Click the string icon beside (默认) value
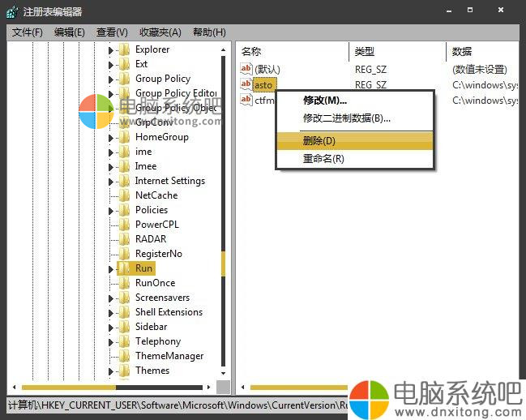This screenshot has height=420, width=526. pos(246,69)
